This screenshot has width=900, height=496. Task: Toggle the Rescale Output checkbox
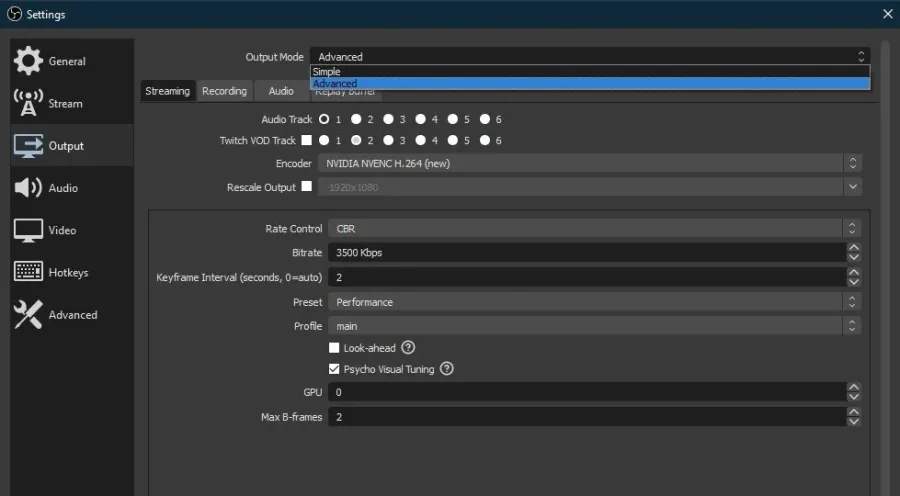point(307,186)
